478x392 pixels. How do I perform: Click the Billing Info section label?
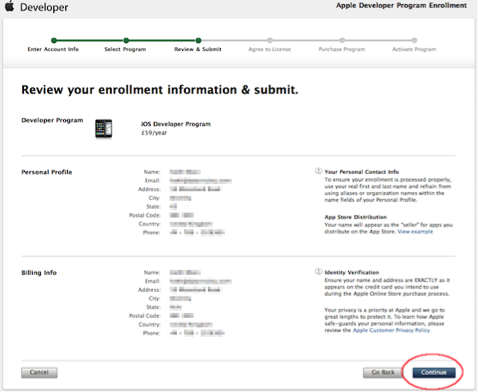pos(39,273)
